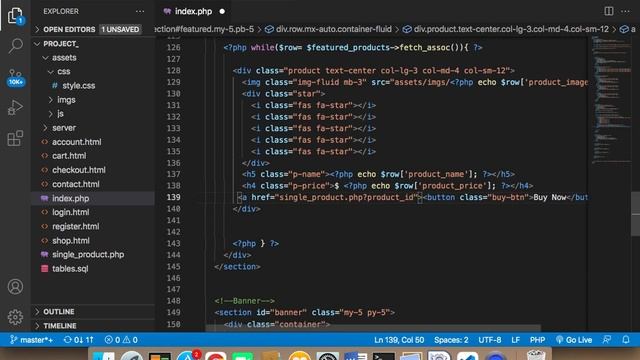Screen dimensions: 640x360
Task: Select section#featured breadcrumb
Action: tap(204, 29)
